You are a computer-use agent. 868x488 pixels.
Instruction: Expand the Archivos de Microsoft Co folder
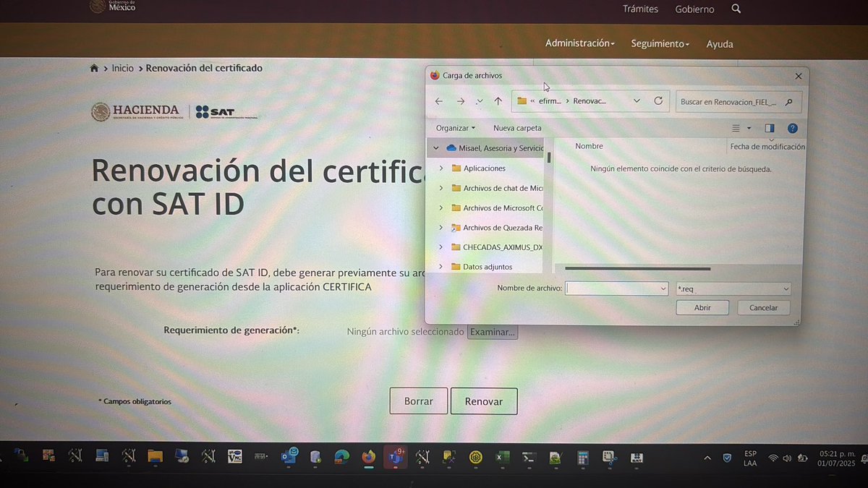441,207
